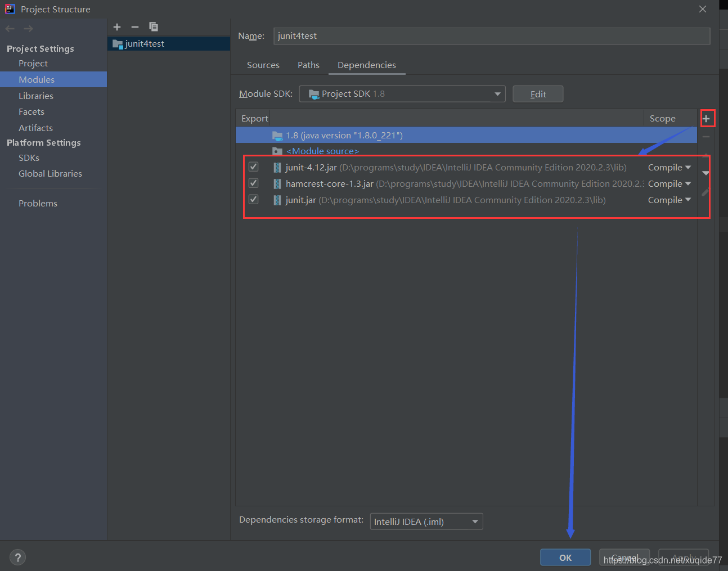Click the 1.8 JDK folder icon

tap(277, 136)
